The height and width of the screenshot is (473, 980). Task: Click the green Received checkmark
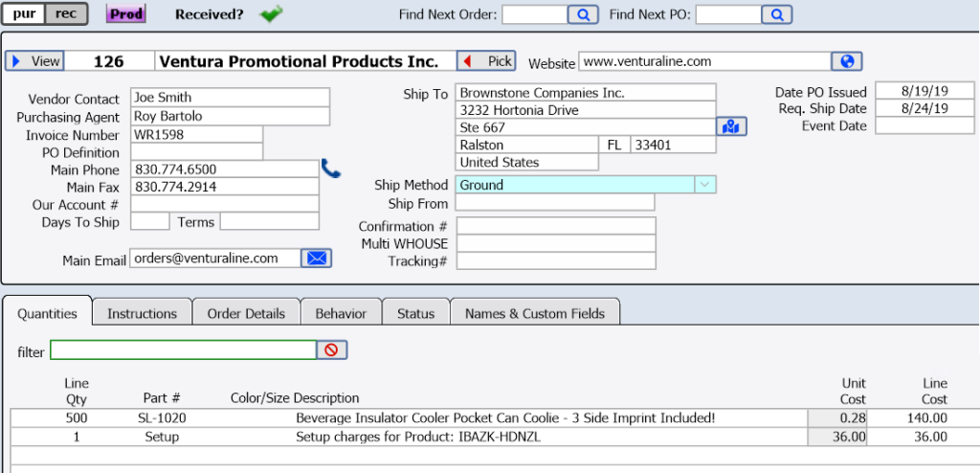coord(271,13)
